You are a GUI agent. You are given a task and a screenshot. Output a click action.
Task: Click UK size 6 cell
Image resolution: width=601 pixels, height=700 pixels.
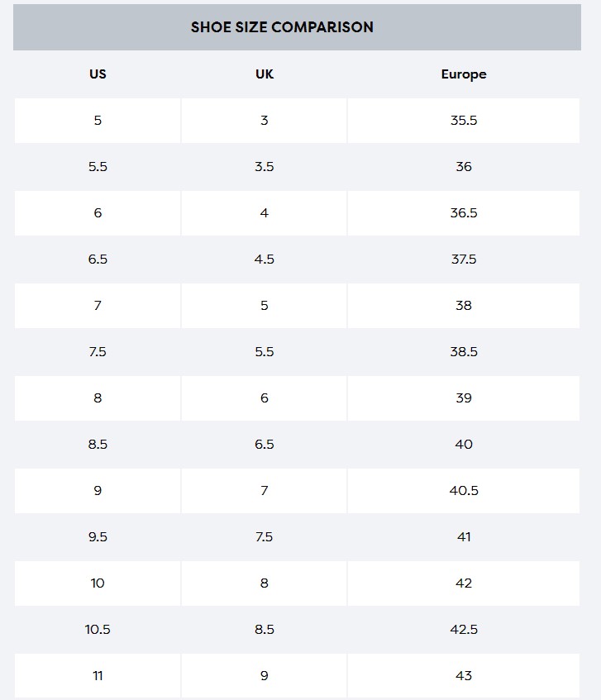tap(265, 398)
